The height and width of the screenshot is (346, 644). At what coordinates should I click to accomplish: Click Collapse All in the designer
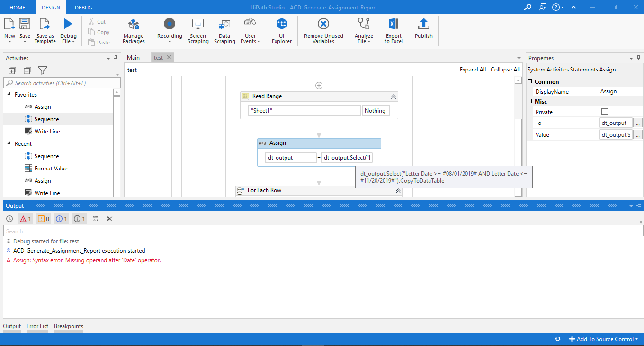(x=505, y=69)
